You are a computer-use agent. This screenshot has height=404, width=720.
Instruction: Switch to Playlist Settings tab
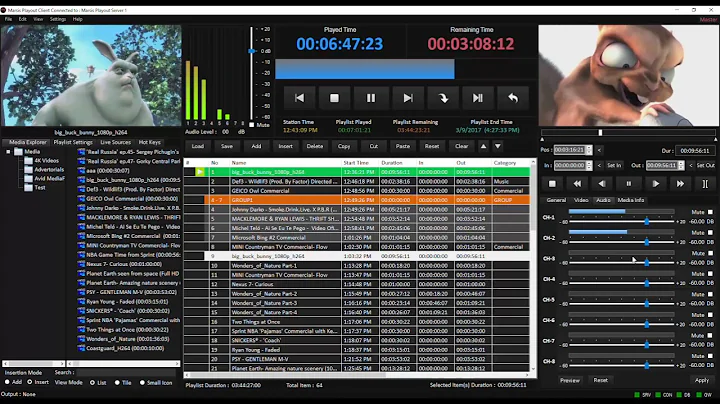tap(73, 142)
